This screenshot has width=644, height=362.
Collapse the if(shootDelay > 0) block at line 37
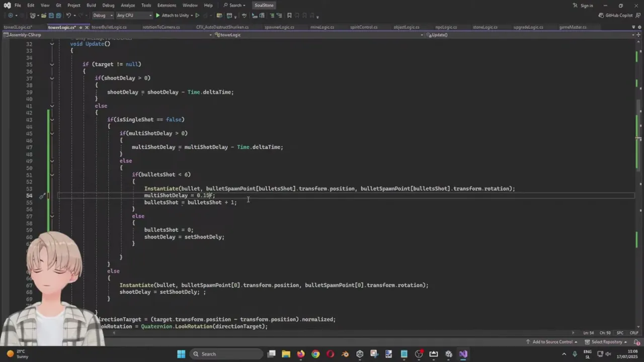pos(52,78)
